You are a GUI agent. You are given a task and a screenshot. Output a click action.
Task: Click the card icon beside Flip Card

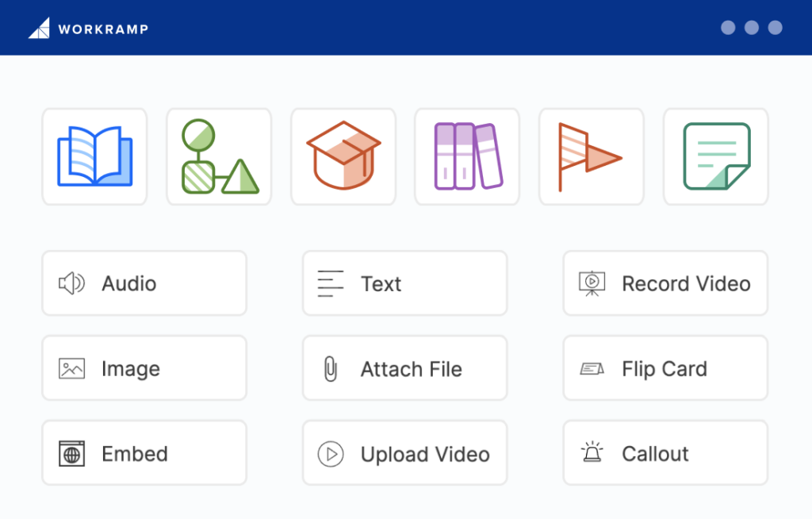[592, 369]
